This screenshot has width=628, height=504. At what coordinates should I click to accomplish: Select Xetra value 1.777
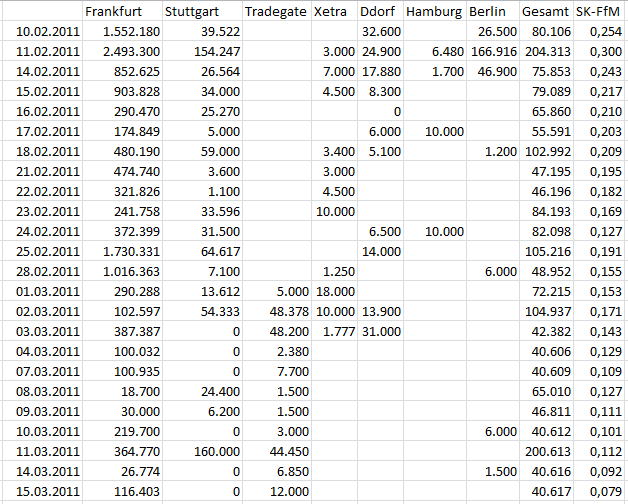coord(334,331)
